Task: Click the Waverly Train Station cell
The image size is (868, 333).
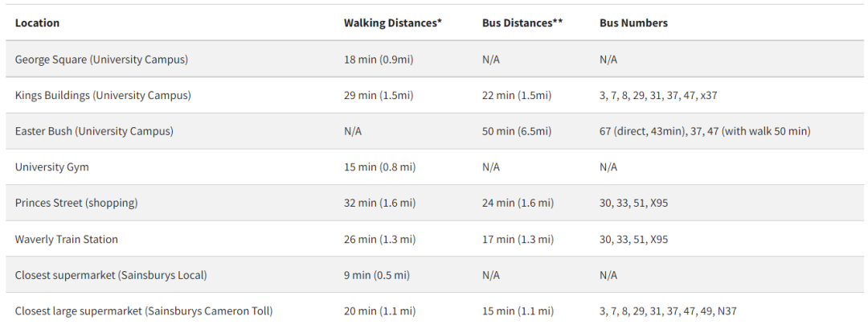Action: 66,239
